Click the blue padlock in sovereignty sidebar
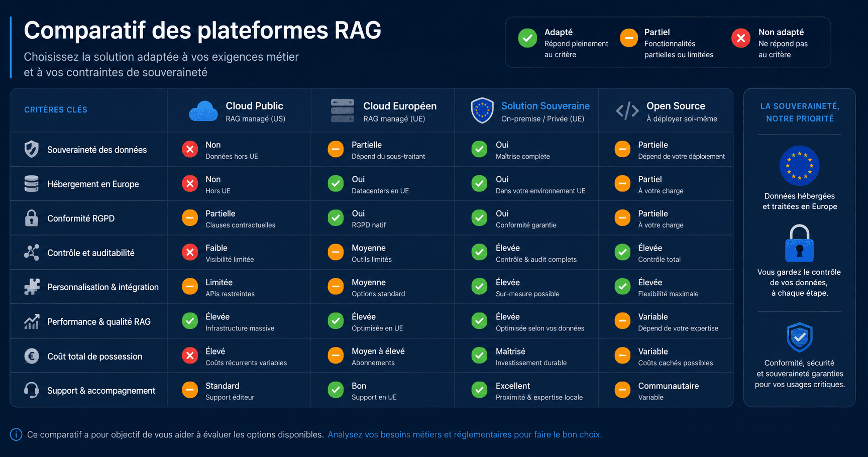 [x=799, y=243]
